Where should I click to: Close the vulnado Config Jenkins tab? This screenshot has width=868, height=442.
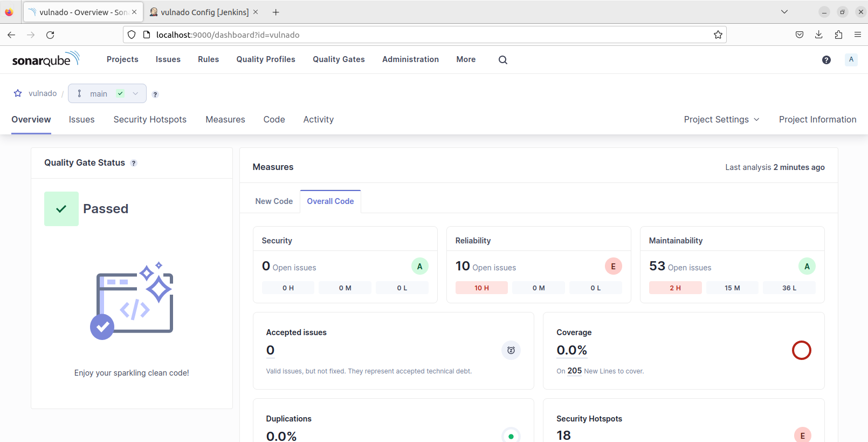[x=256, y=12]
